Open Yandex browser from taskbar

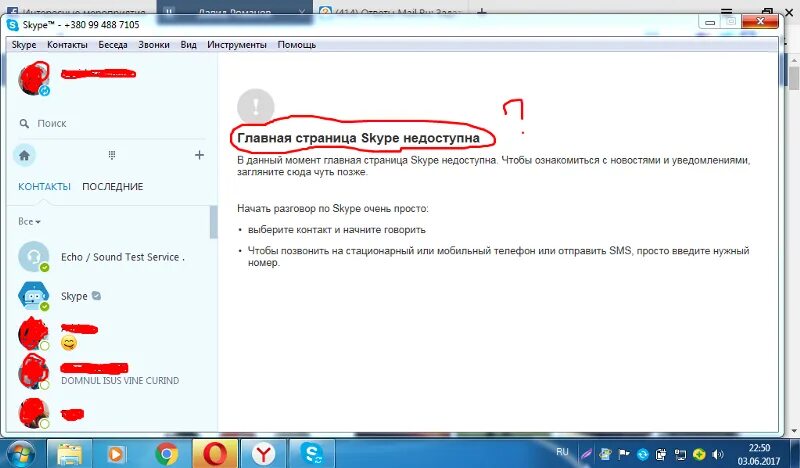pos(263,454)
